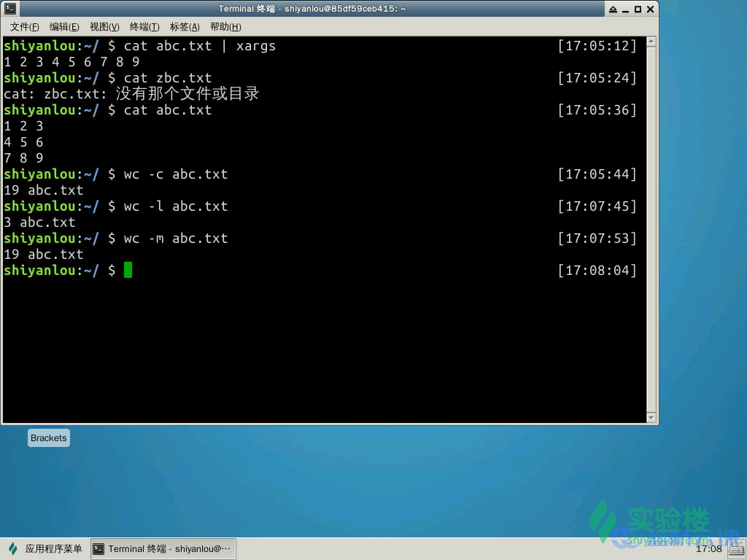Click the timestamp [17:08:04]
The height and width of the screenshot is (560, 747).
point(597,271)
